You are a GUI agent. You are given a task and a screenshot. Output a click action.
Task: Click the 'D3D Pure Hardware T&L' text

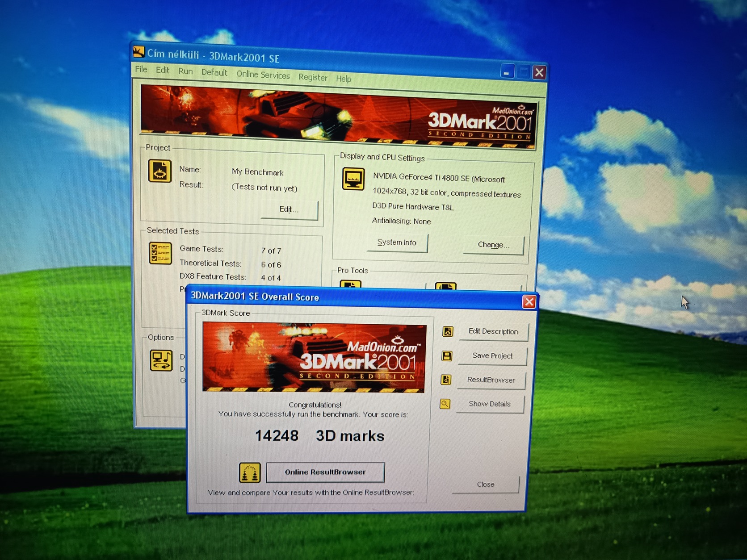[x=413, y=206]
